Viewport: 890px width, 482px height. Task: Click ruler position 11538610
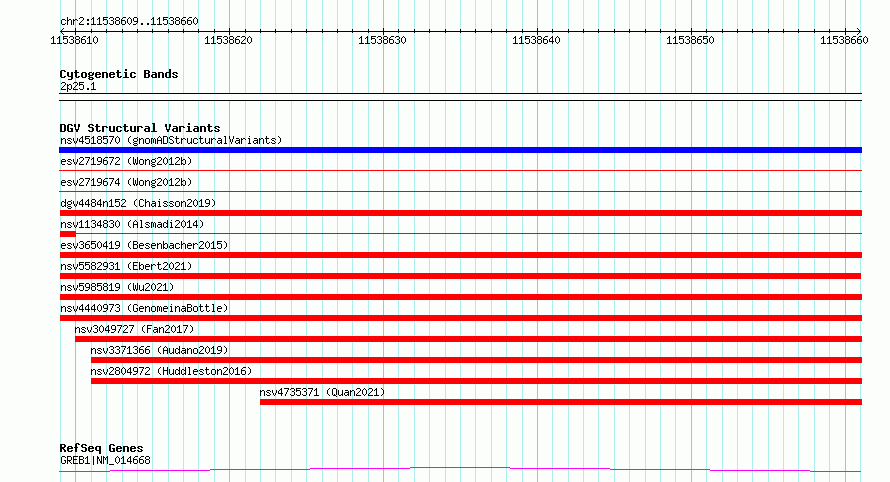click(74, 40)
